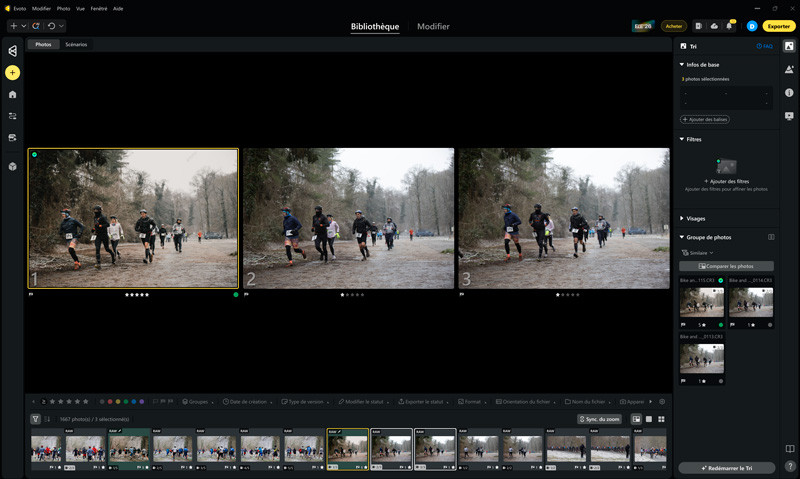Select the red color label filter
Image resolution: width=800 pixels, height=479 pixels.
(x=110, y=402)
